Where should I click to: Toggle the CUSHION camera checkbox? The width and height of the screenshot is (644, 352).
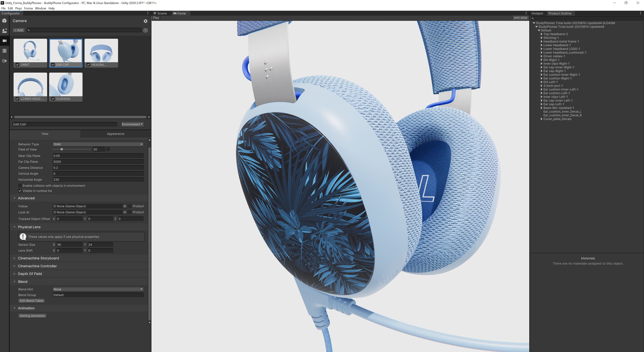[53, 99]
